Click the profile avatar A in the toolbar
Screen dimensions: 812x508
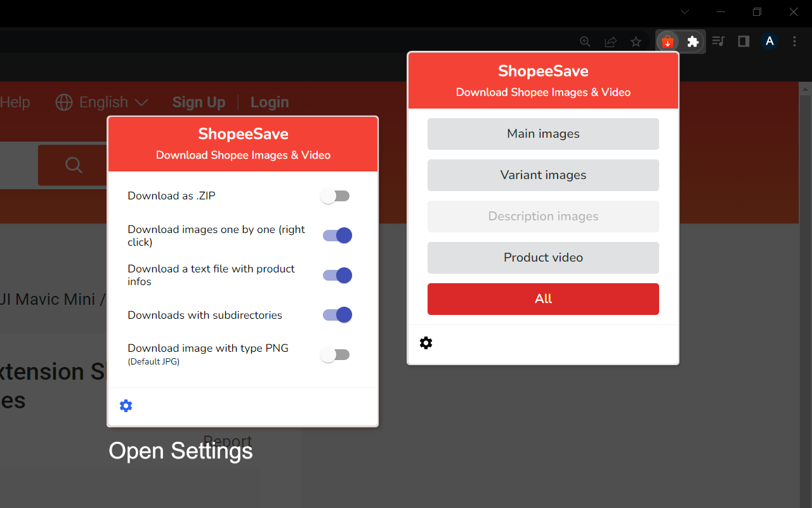[x=769, y=41]
